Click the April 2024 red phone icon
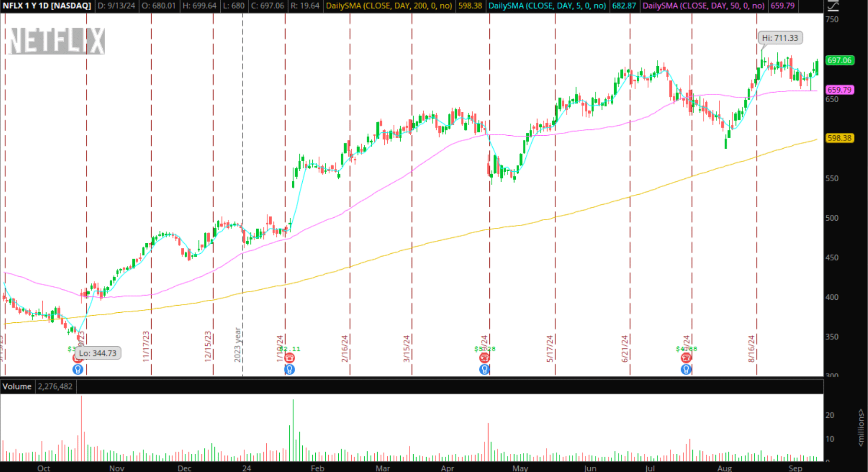Viewport: 868px width, 472px height. 485,358
